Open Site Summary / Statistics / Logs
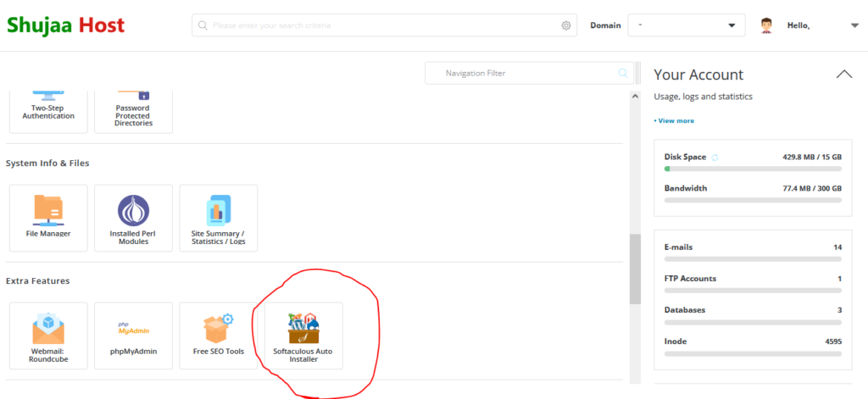 tap(219, 218)
